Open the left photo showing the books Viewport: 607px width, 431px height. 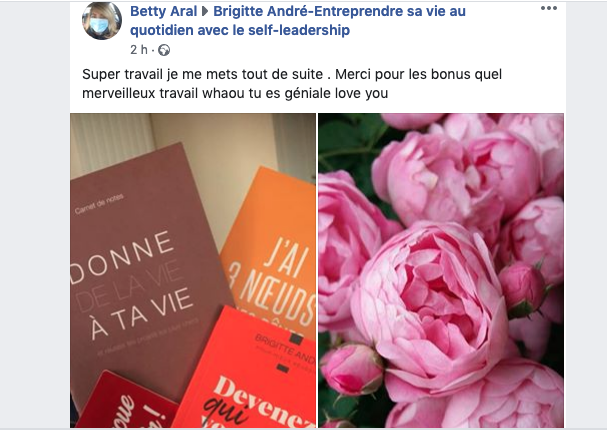pos(193,270)
